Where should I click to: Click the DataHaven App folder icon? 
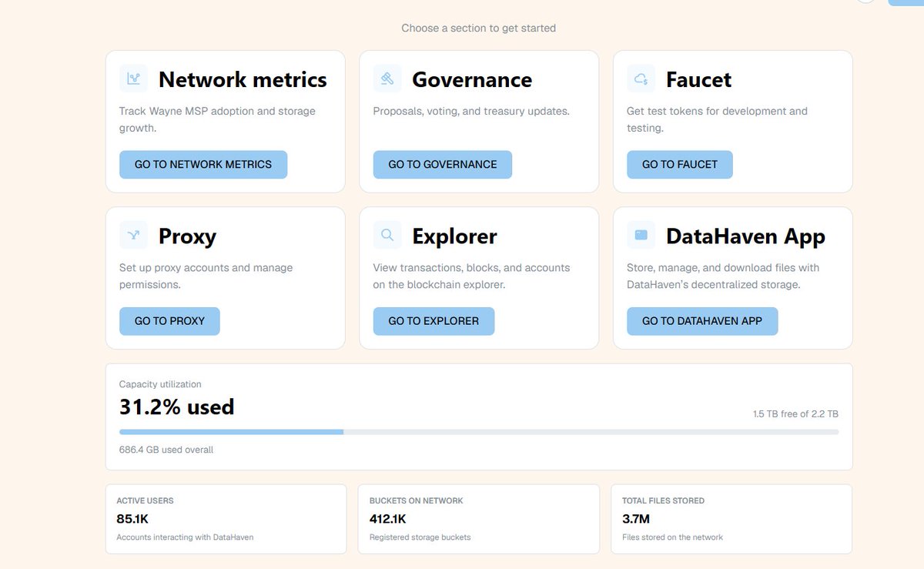641,235
